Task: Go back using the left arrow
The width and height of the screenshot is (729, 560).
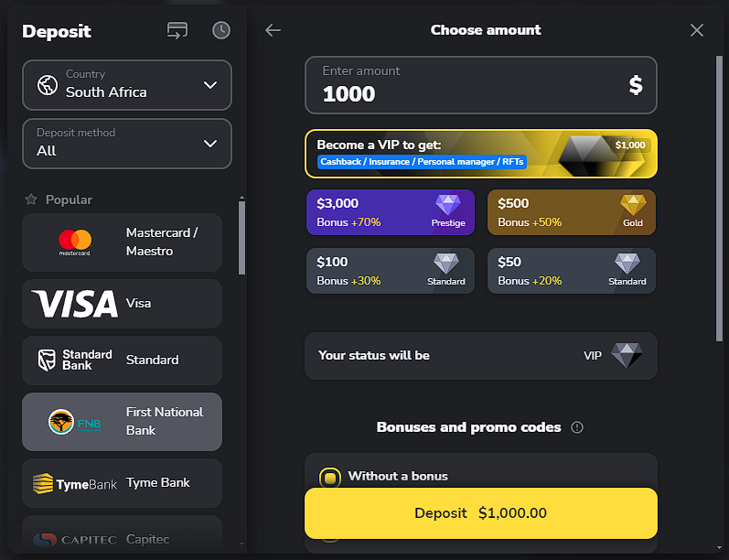Action: tap(273, 30)
